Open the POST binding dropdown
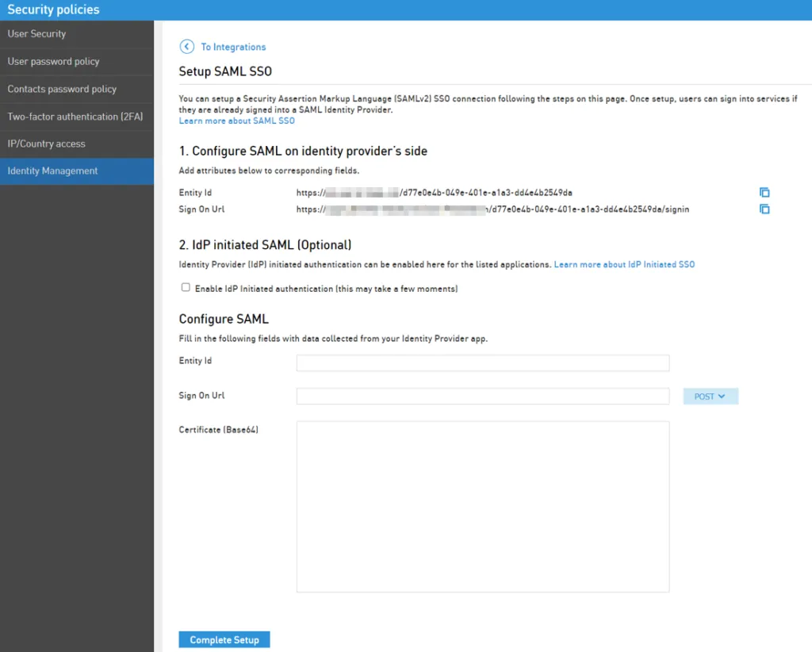This screenshot has width=812, height=652. 710,396
